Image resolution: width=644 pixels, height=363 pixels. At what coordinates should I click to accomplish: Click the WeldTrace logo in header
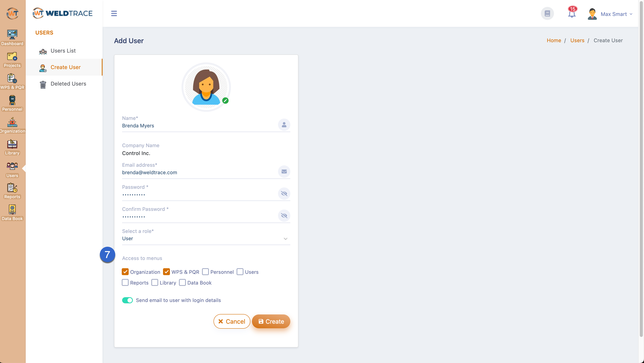click(63, 13)
